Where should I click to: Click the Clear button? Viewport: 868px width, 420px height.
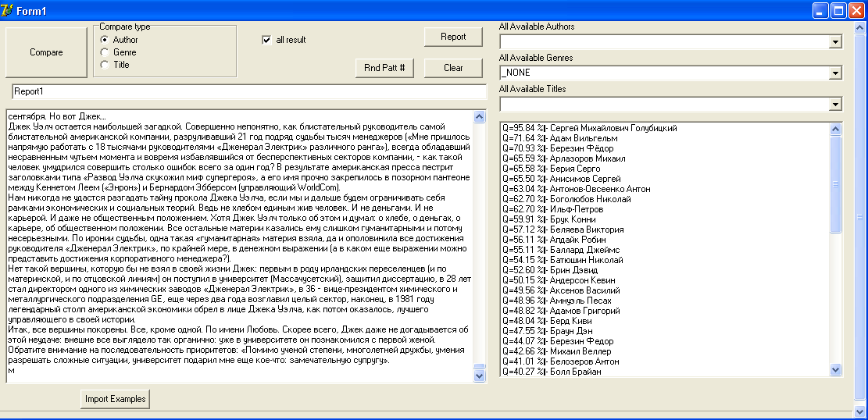453,68
